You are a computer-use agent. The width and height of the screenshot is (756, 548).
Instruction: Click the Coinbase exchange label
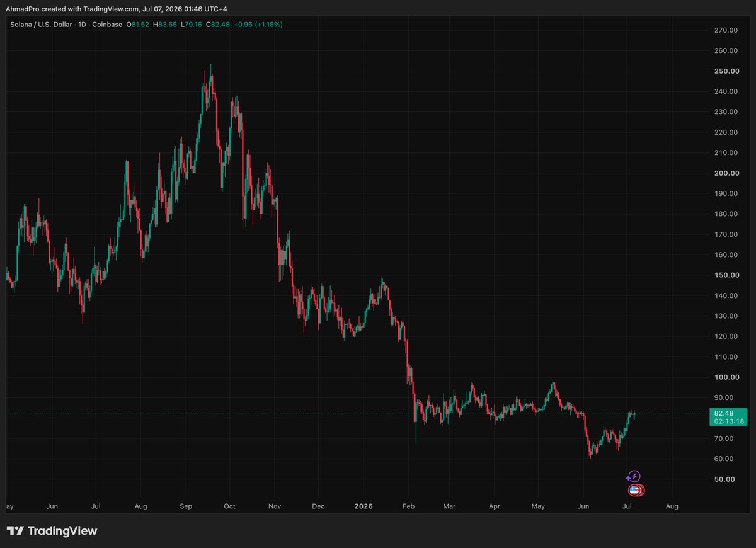click(x=108, y=25)
